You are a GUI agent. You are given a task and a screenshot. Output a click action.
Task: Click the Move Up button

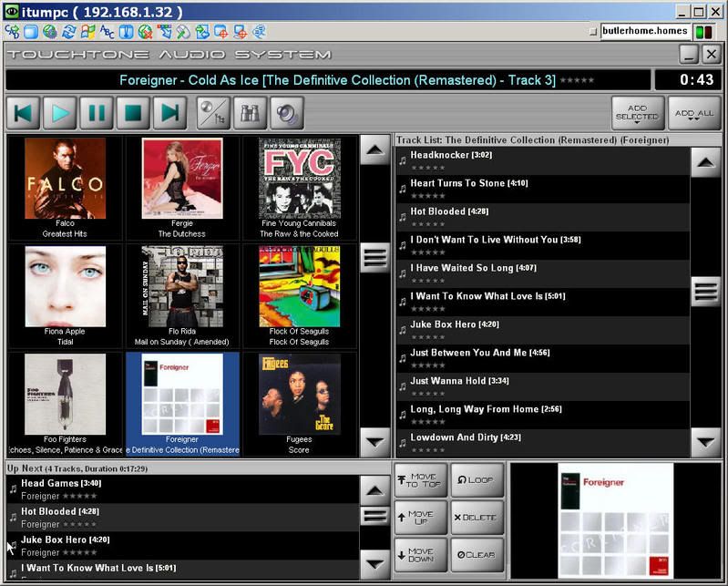point(421,518)
